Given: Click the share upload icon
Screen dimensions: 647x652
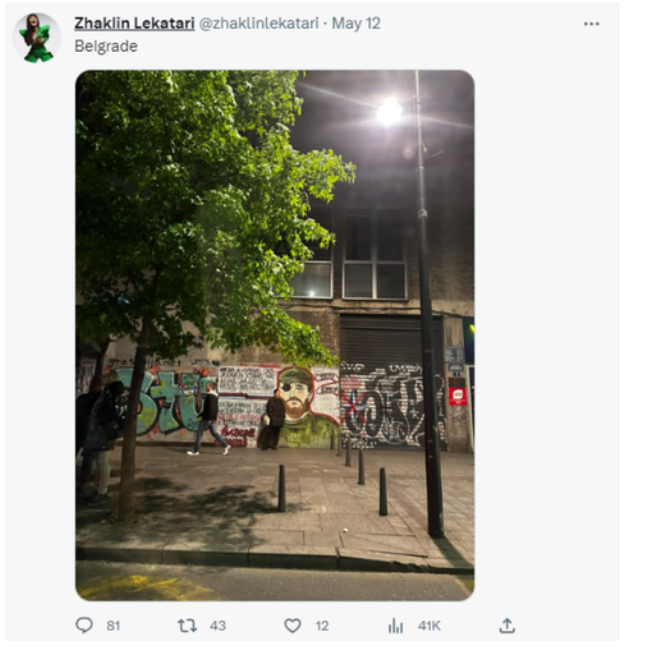Looking at the screenshot, I should [507, 625].
